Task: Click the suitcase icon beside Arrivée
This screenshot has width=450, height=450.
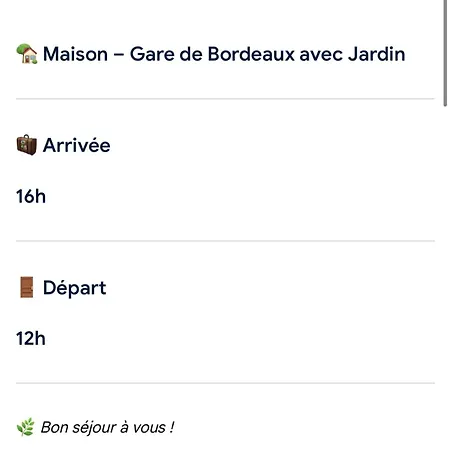Action: (x=27, y=145)
